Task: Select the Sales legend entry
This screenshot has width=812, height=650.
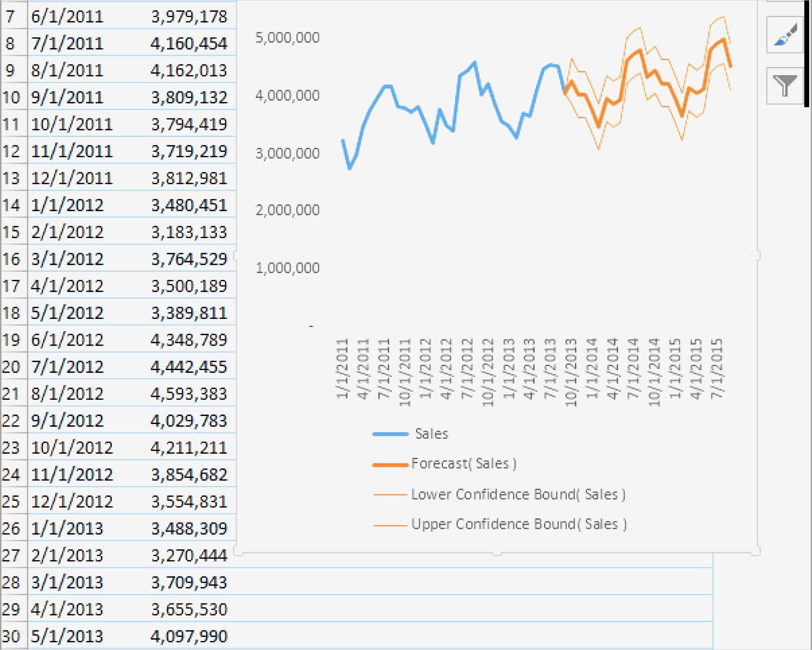Action: [x=431, y=434]
